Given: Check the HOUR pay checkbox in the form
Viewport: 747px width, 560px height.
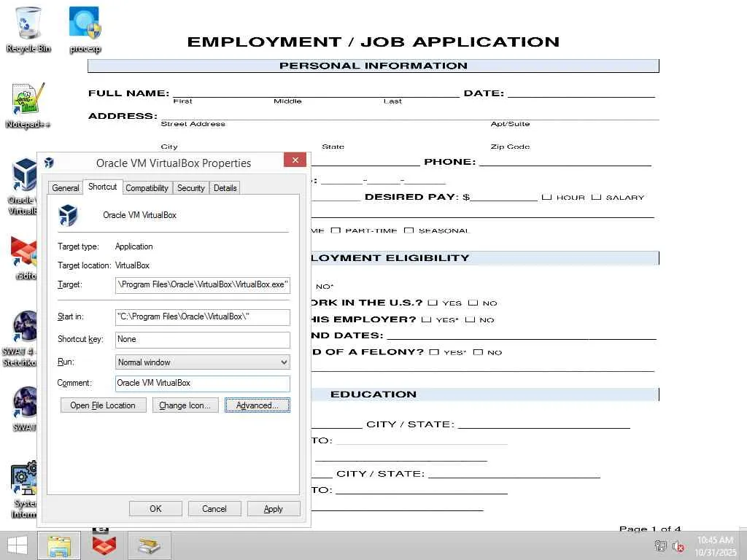Looking at the screenshot, I should coord(546,197).
